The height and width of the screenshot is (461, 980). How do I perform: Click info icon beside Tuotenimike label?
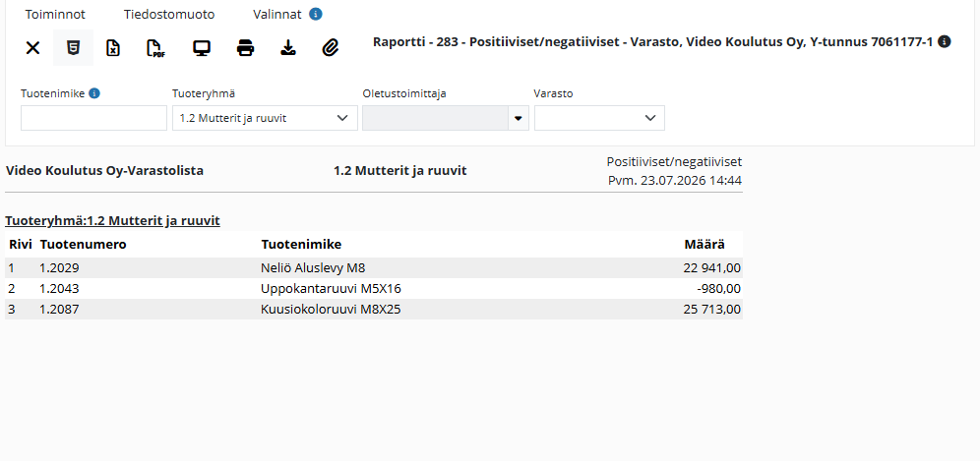click(94, 93)
